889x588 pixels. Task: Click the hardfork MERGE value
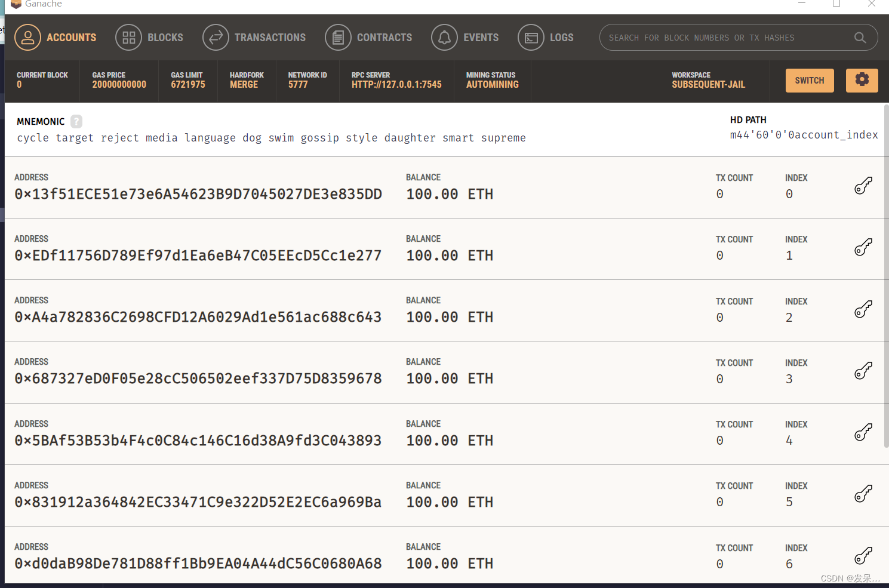pos(244,85)
